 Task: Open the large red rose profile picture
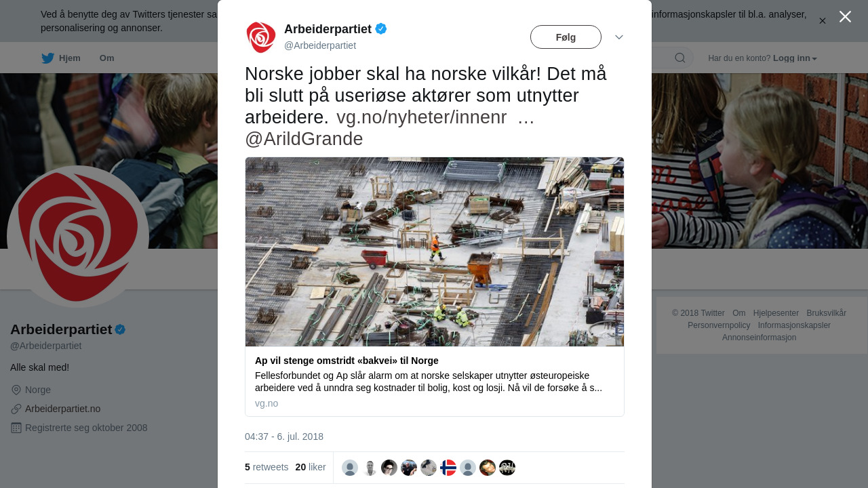coord(78,237)
